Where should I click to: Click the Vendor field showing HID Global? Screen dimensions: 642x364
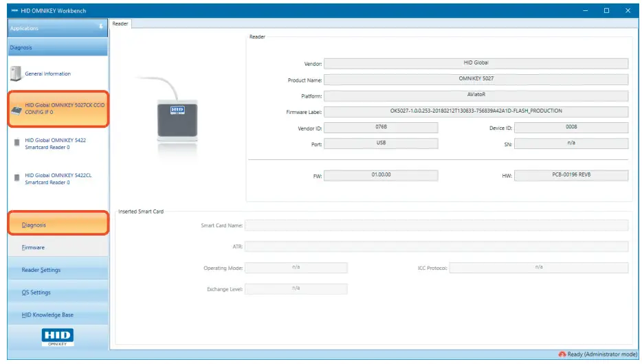[476, 63]
